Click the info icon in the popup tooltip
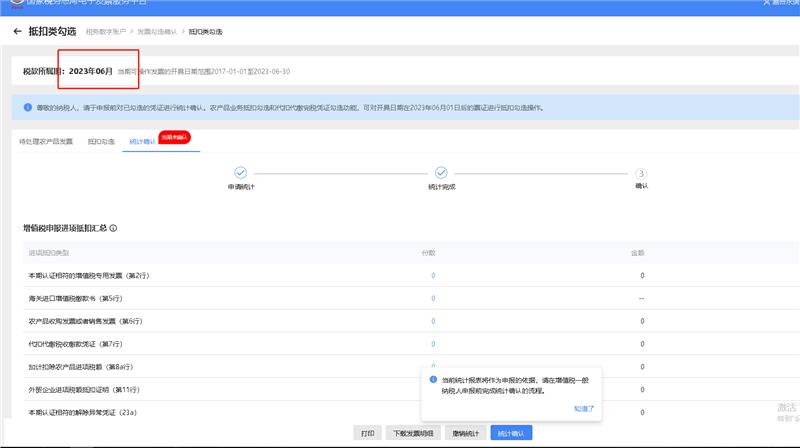800x448 pixels. 433,380
